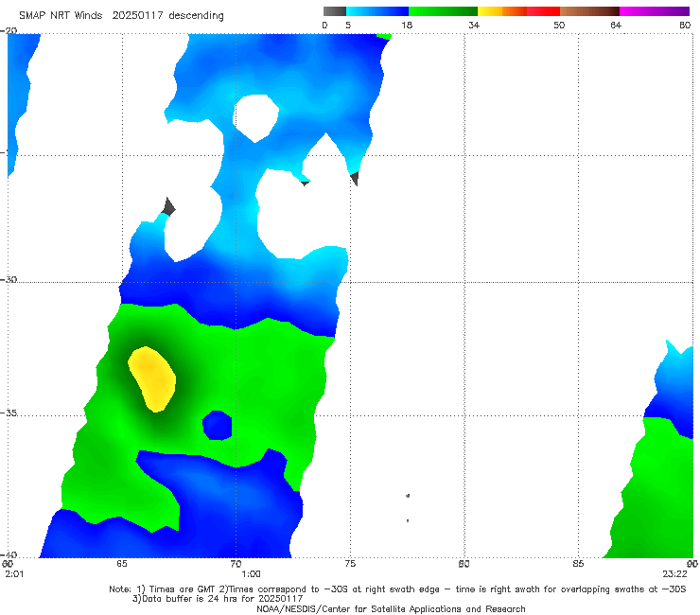
Task: Click the "64" color bar scale label
Action: 616,25
